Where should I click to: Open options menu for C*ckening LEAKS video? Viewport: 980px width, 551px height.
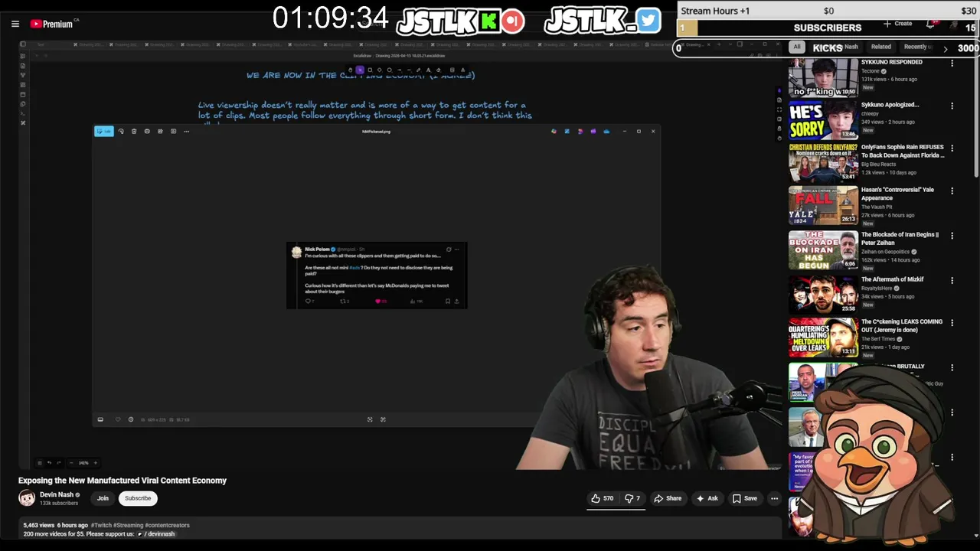coord(952,323)
